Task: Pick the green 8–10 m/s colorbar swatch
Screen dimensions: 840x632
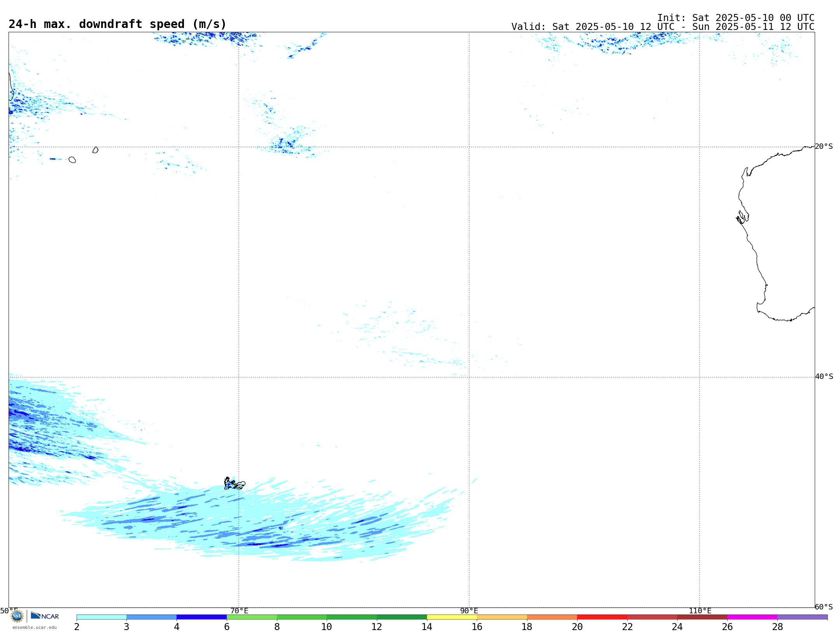Action: click(x=302, y=617)
